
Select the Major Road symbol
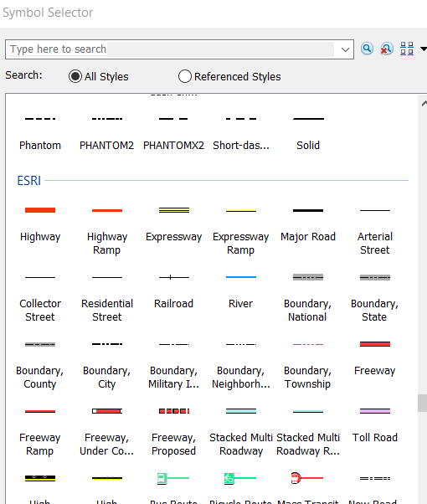coord(308,224)
